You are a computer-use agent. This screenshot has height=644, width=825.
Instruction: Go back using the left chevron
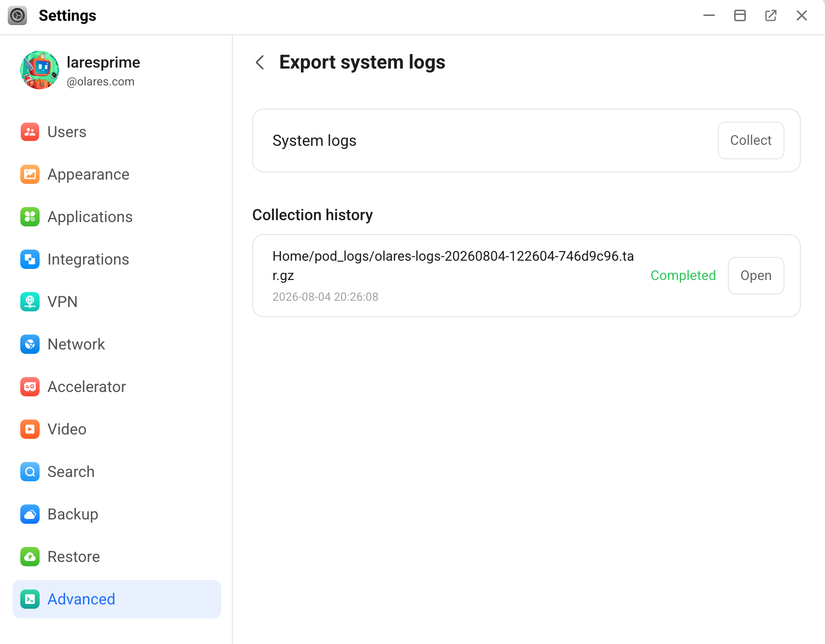click(x=260, y=62)
